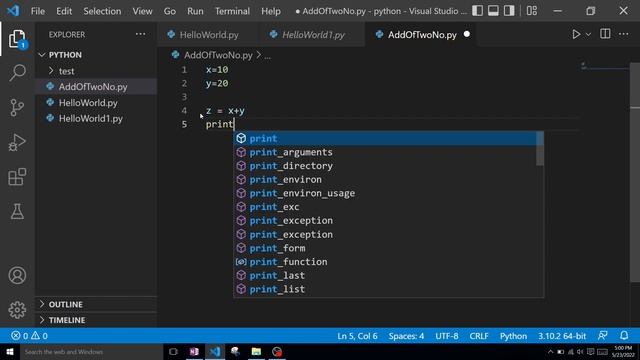
Task: Toggle the bottom panel layout
Action: (493, 11)
